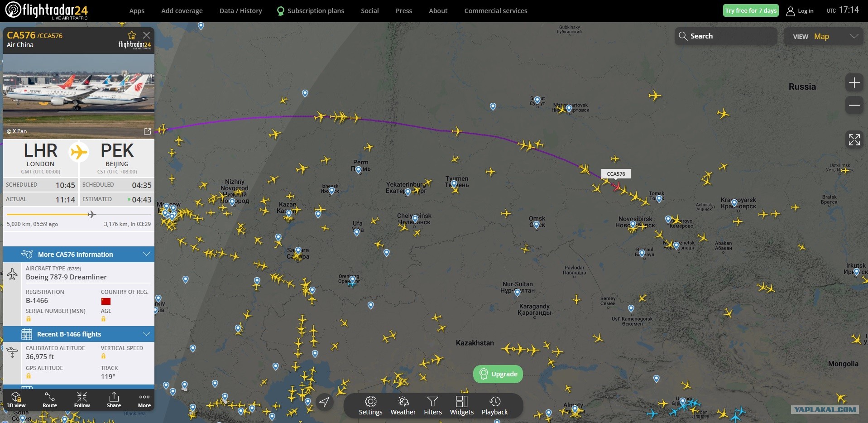The width and height of the screenshot is (868, 423).
Task: Open the About page
Action: point(438,11)
